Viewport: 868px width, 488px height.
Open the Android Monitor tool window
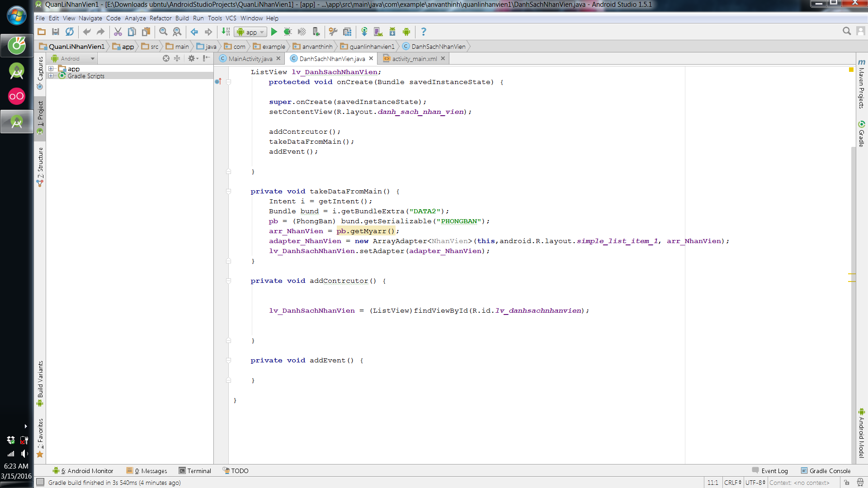83,471
